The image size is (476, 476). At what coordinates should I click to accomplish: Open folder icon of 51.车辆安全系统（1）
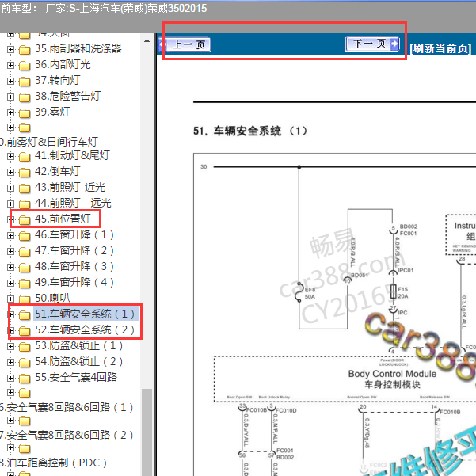point(25,314)
